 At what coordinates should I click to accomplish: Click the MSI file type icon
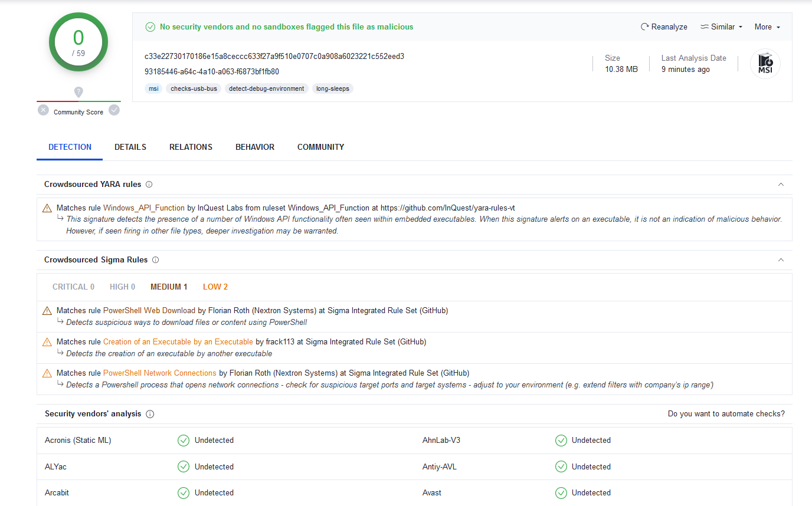tap(765, 63)
